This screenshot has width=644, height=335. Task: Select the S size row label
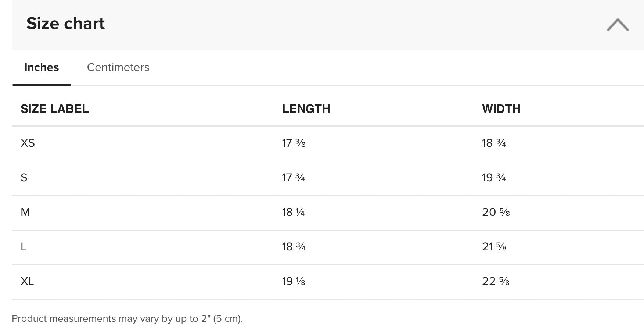point(24,178)
